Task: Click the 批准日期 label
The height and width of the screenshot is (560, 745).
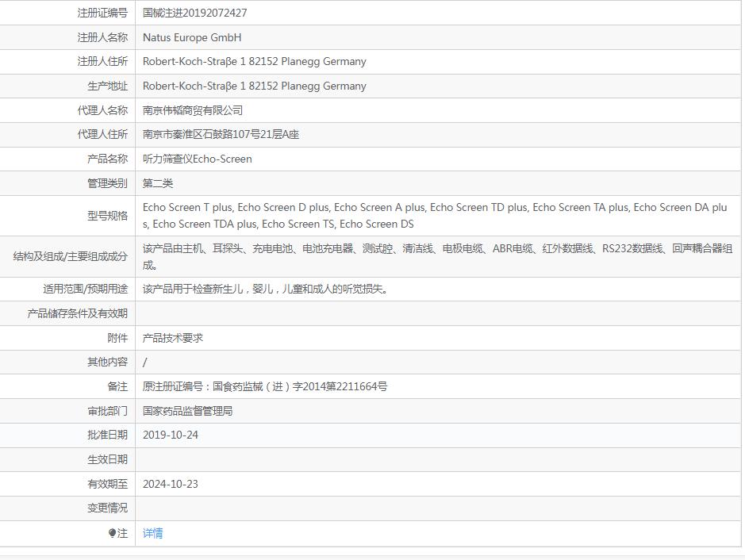Action: pos(107,435)
